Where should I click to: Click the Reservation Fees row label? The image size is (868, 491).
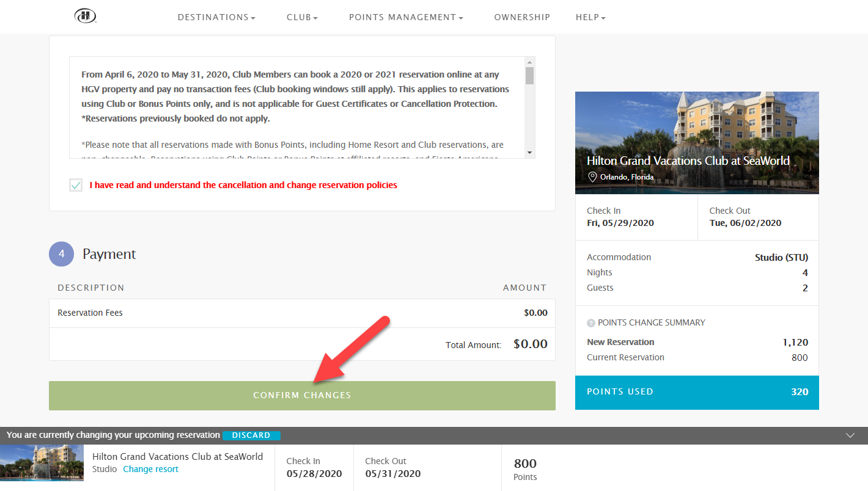(x=90, y=313)
